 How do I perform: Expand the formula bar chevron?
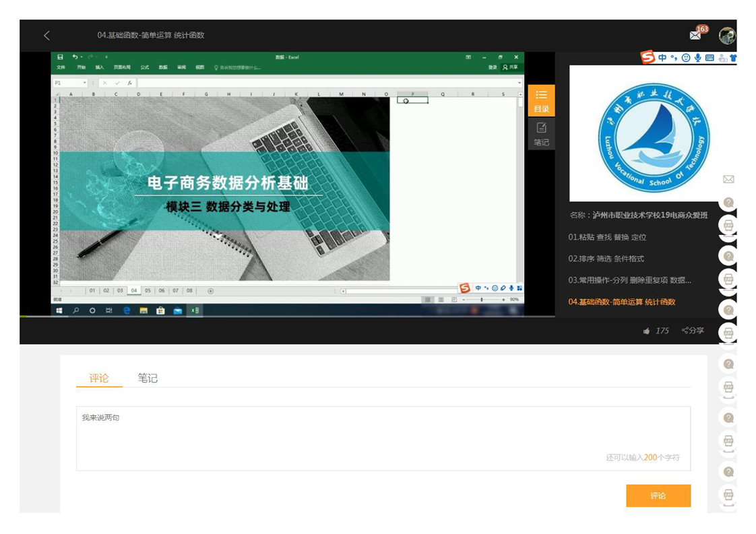[x=519, y=83]
